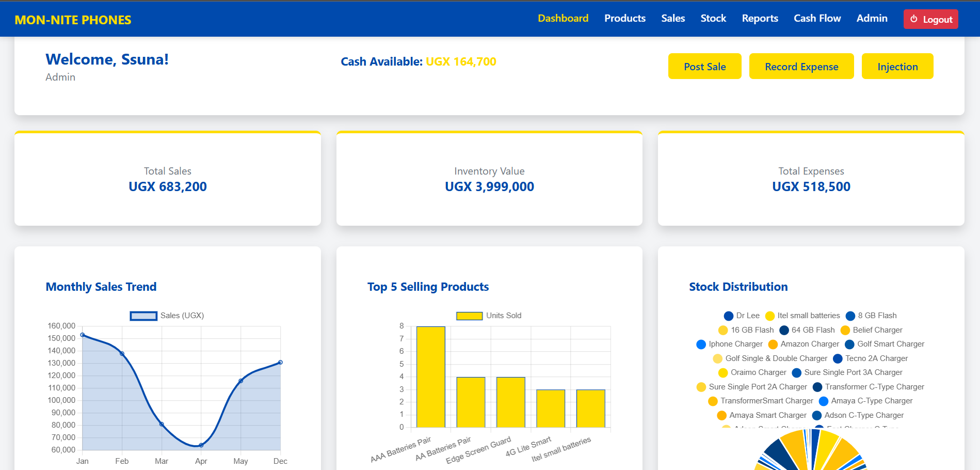Click the MON-NITE PHONES brand logo
Screen dimensions: 980x470
click(x=73, y=20)
